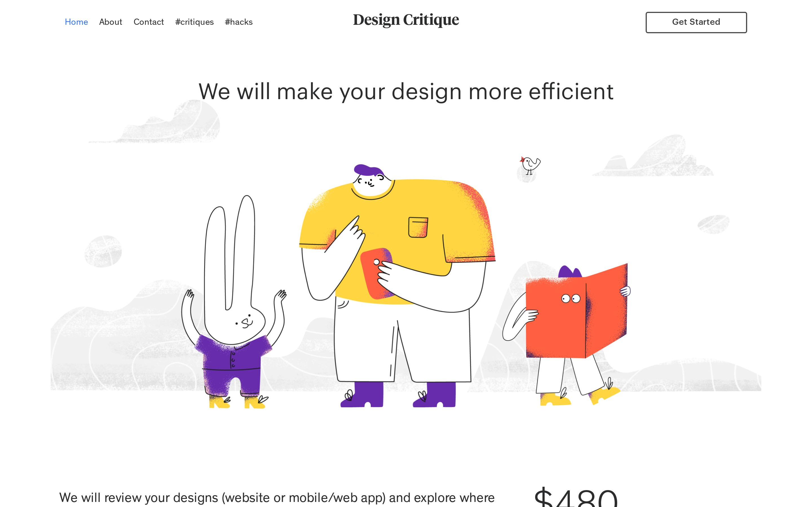Go to the About page

coord(111,22)
